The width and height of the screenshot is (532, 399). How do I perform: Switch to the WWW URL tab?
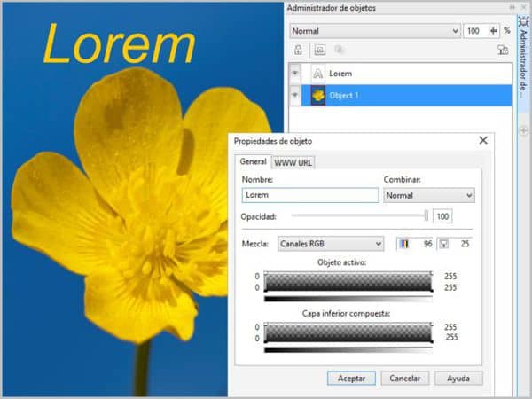click(x=293, y=162)
